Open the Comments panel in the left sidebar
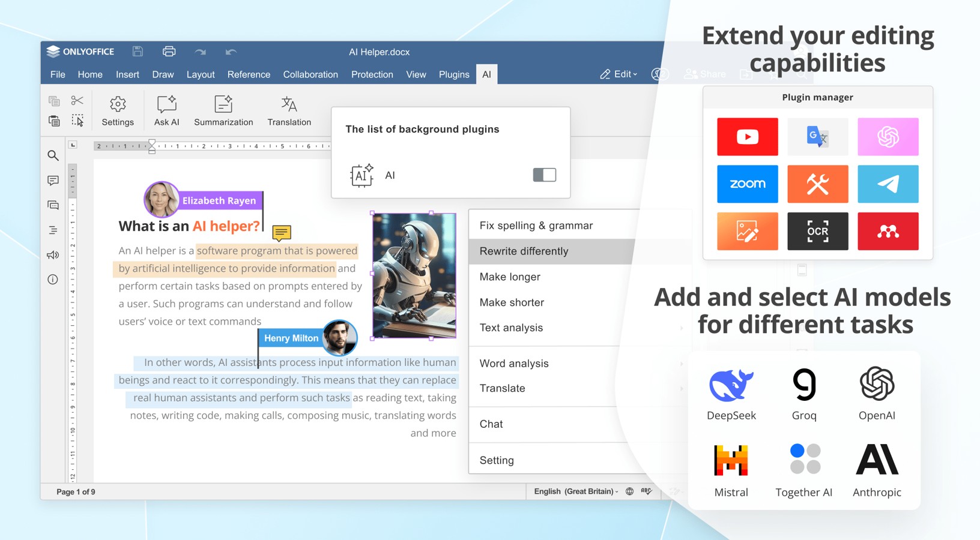The image size is (980, 540). point(53,181)
